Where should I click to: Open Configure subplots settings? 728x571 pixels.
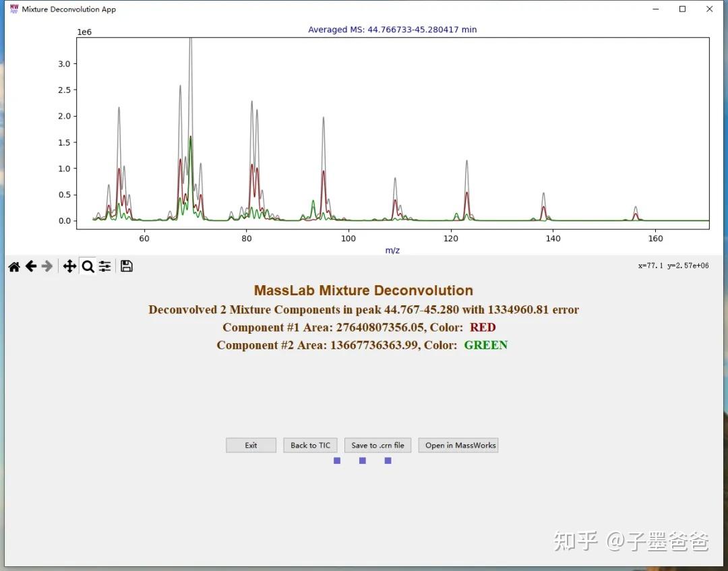105,266
